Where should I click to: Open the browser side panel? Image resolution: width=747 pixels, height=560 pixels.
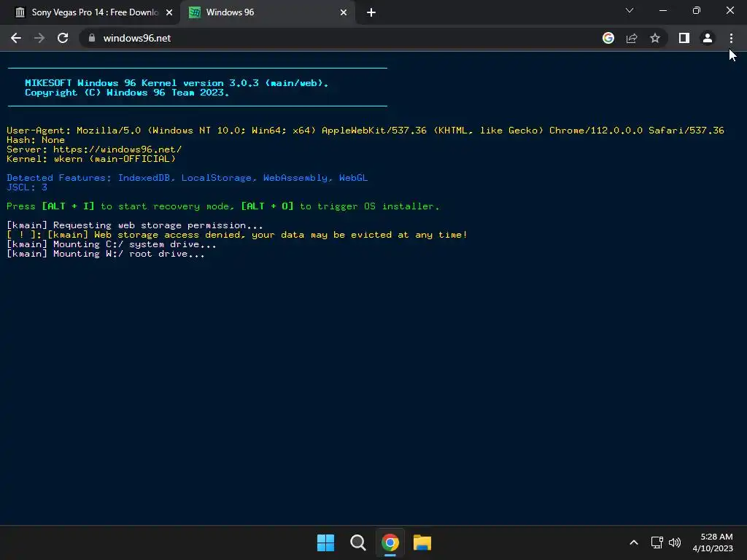684,38
